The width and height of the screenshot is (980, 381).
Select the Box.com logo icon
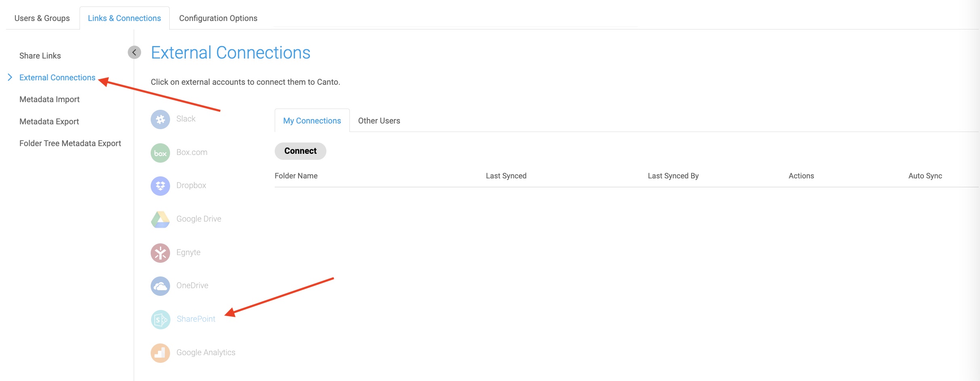pyautogui.click(x=160, y=153)
